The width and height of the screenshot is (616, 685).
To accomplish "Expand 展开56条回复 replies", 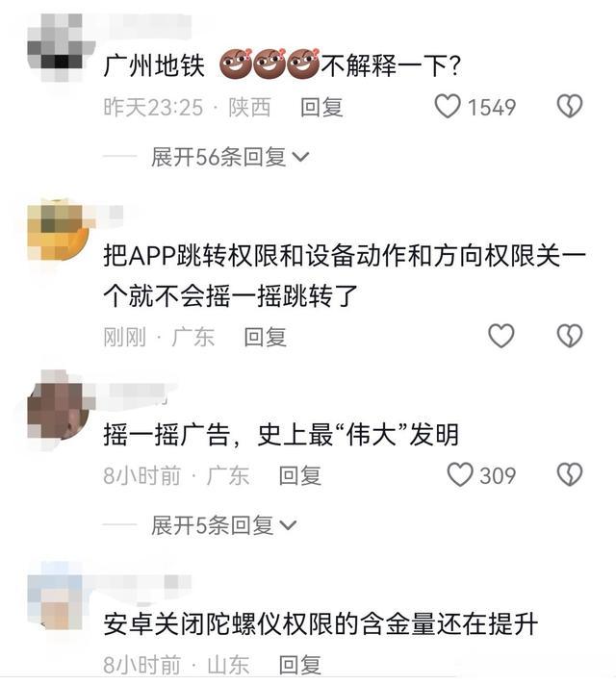I will point(229,157).
